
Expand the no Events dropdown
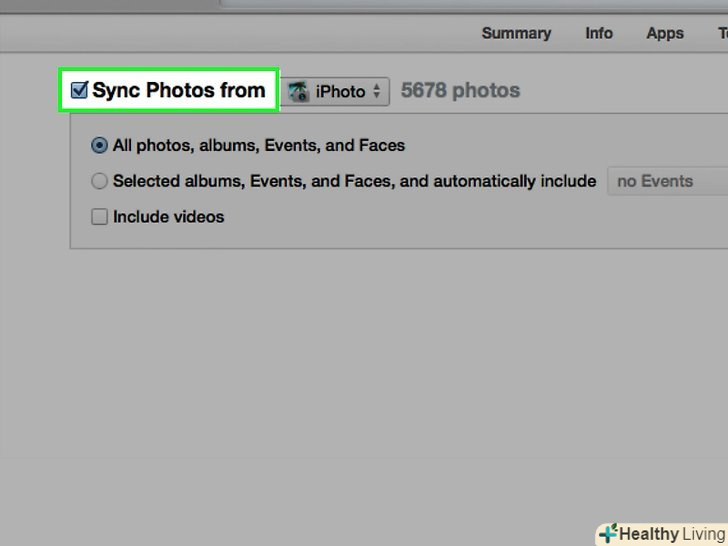click(665, 181)
